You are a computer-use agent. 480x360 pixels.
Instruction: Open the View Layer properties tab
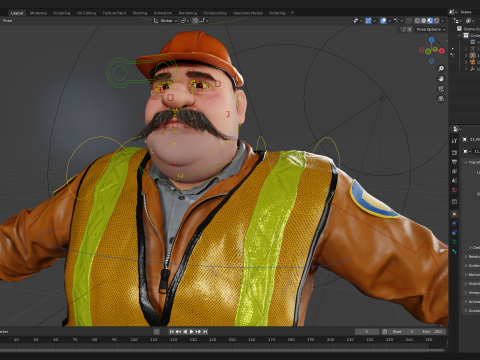coord(454,171)
